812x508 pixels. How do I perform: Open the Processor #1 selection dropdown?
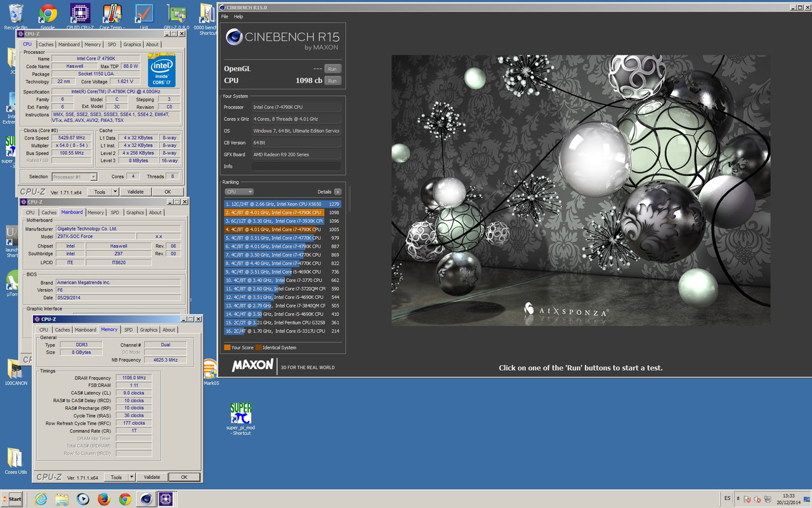pyautogui.click(x=74, y=177)
